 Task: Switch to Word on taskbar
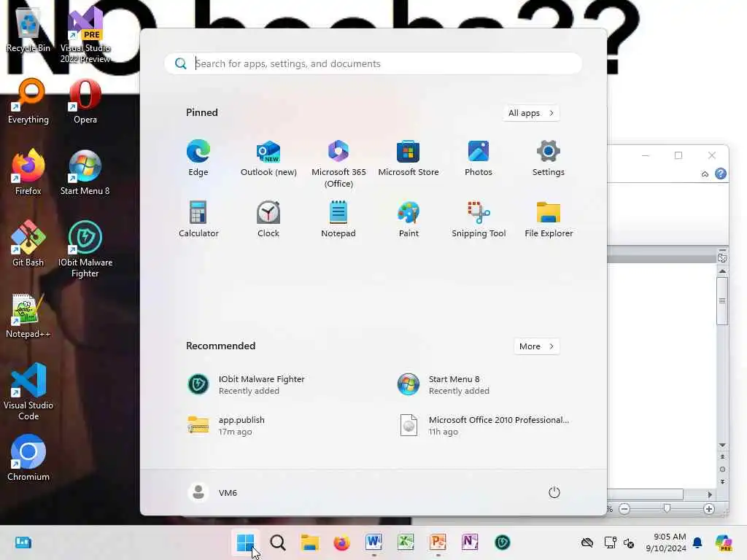click(374, 542)
